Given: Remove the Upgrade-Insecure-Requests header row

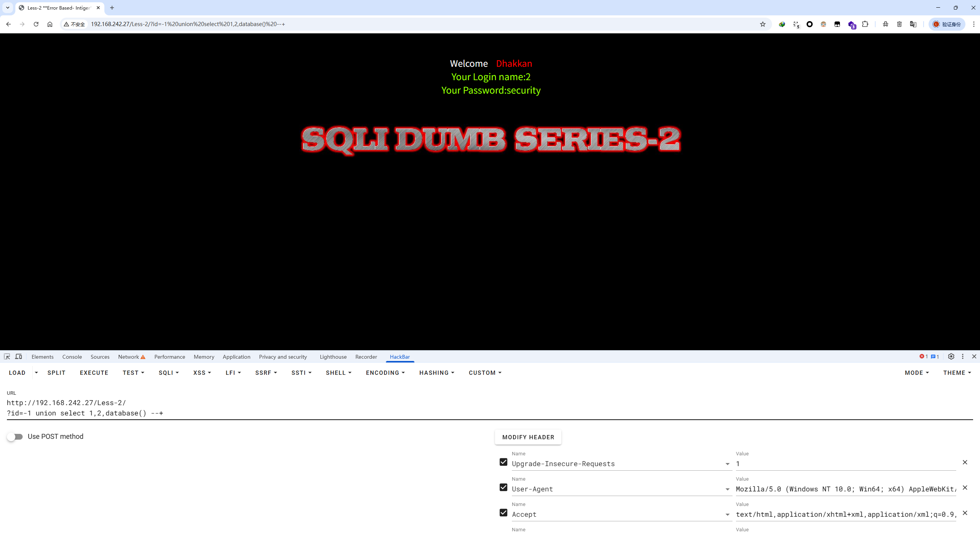Looking at the screenshot, I should 965,462.
